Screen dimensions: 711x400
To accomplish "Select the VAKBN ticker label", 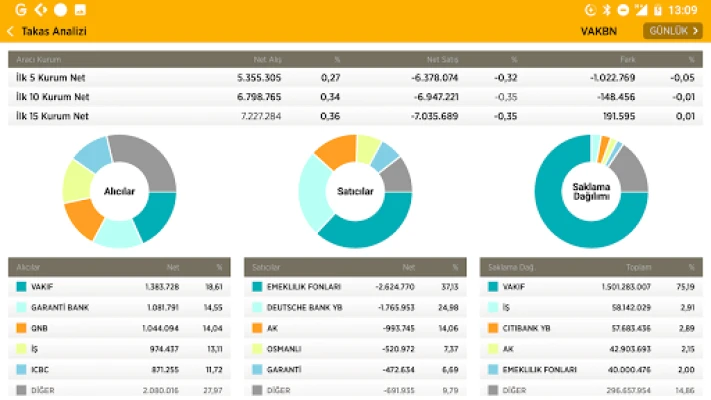I will 599,31.
